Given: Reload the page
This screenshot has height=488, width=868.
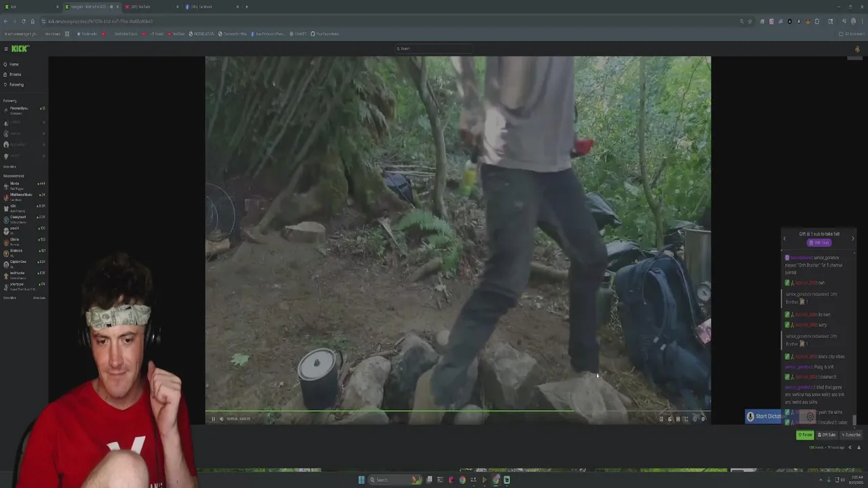Looking at the screenshot, I should point(24,21).
